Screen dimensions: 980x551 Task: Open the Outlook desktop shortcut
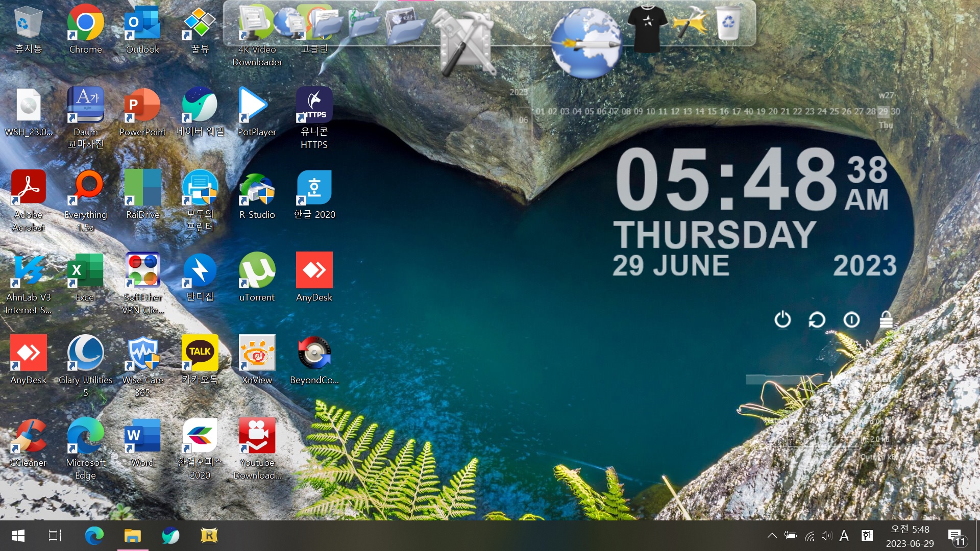[142, 29]
